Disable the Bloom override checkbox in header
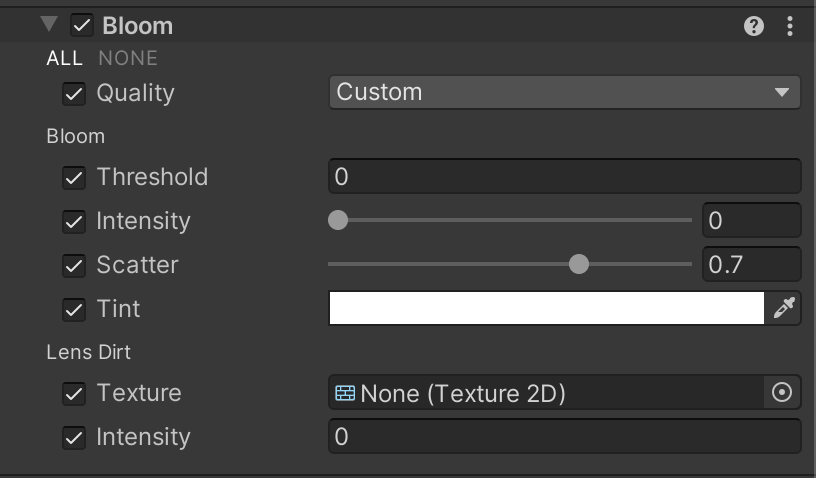 pyautogui.click(x=82, y=26)
